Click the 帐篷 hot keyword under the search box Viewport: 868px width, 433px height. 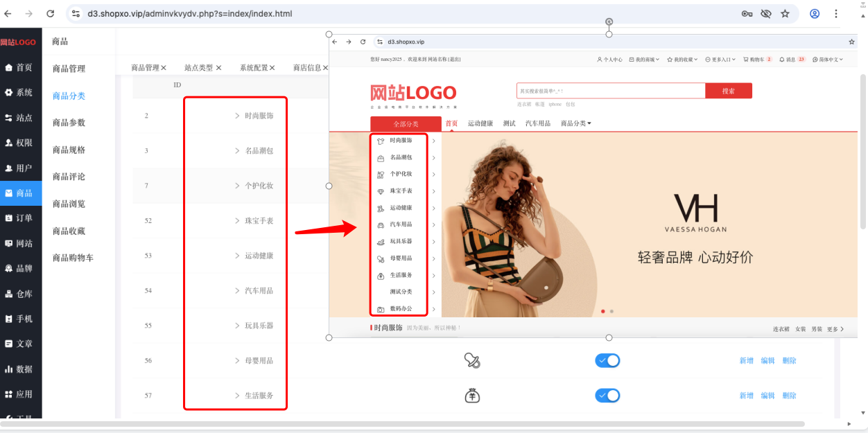(x=539, y=104)
